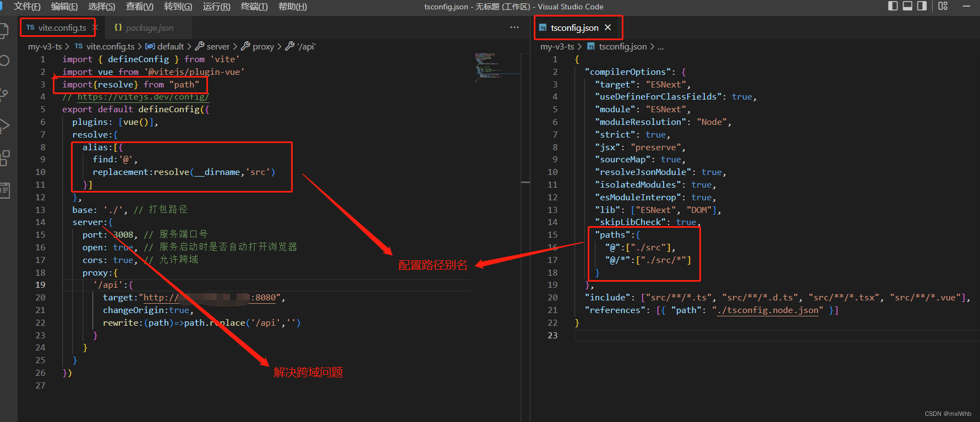The height and width of the screenshot is (422, 980).
Task: Open the 运行(R) menu
Action: 216,7
